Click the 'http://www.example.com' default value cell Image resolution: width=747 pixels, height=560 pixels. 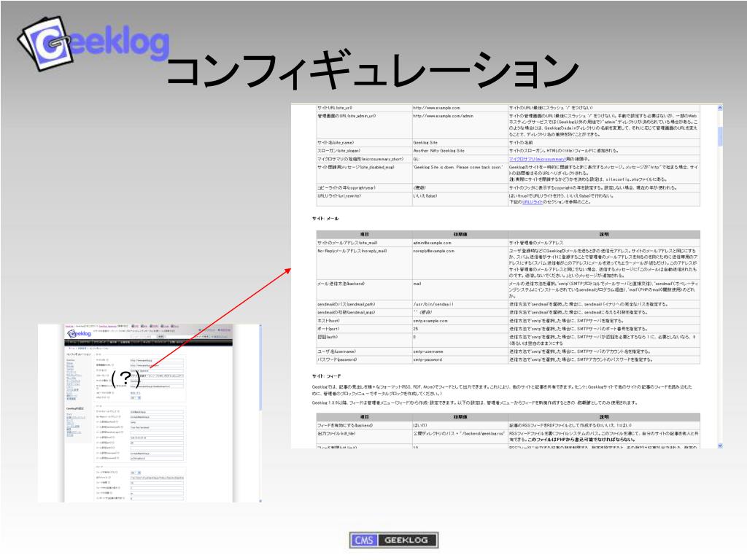tap(460, 108)
